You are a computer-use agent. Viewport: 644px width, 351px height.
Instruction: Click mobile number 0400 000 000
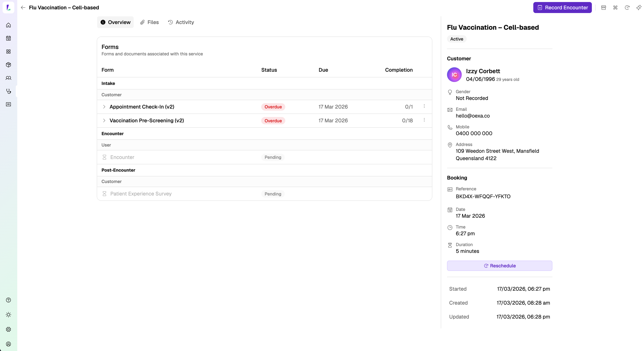[474, 133]
